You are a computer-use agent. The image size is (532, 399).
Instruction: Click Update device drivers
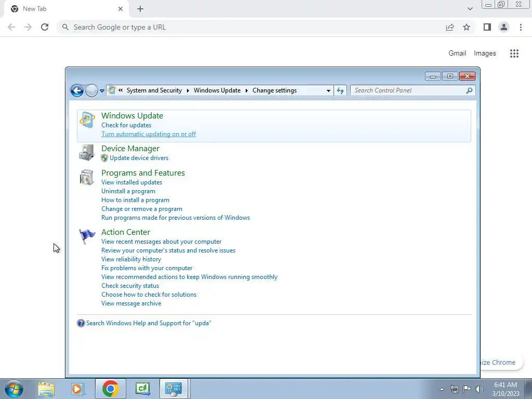139,158
